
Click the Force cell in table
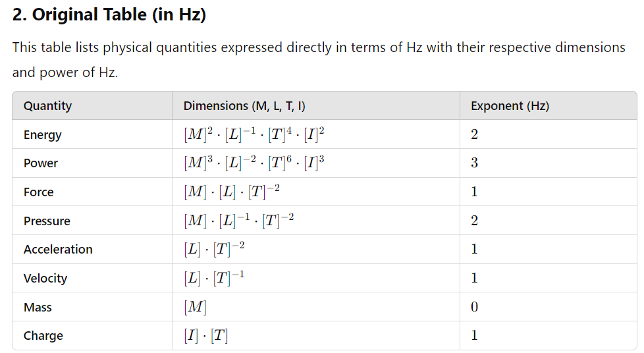39,192
